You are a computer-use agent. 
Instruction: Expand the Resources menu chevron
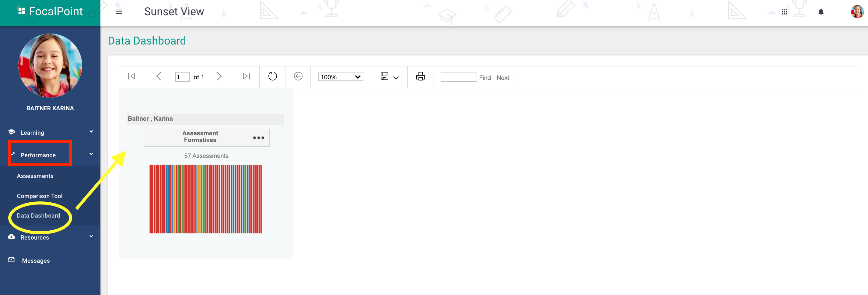click(x=91, y=236)
